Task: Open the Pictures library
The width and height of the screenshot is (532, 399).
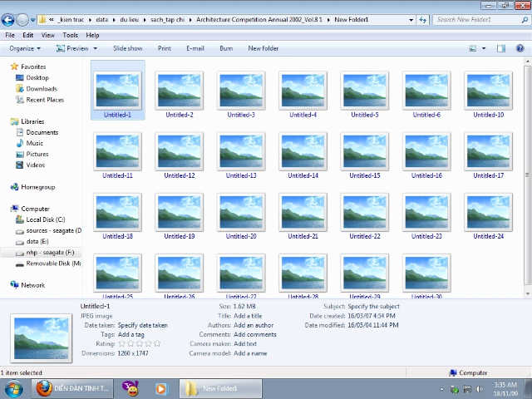Action: (x=37, y=154)
